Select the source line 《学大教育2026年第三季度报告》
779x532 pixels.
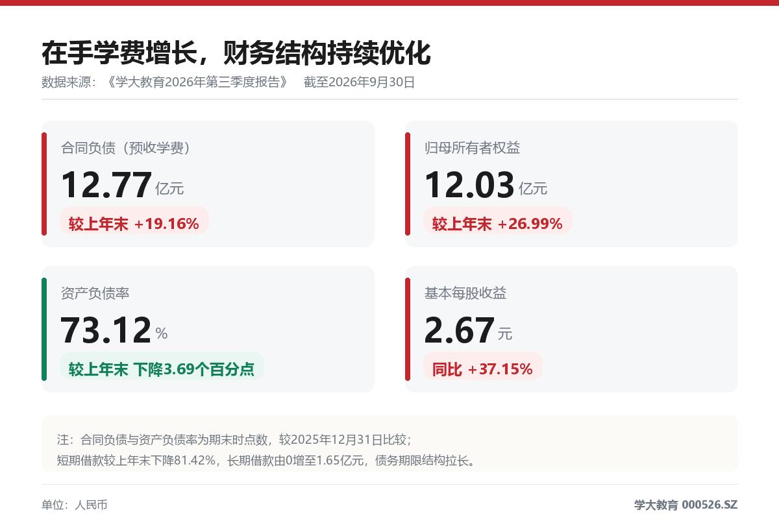click(198, 82)
